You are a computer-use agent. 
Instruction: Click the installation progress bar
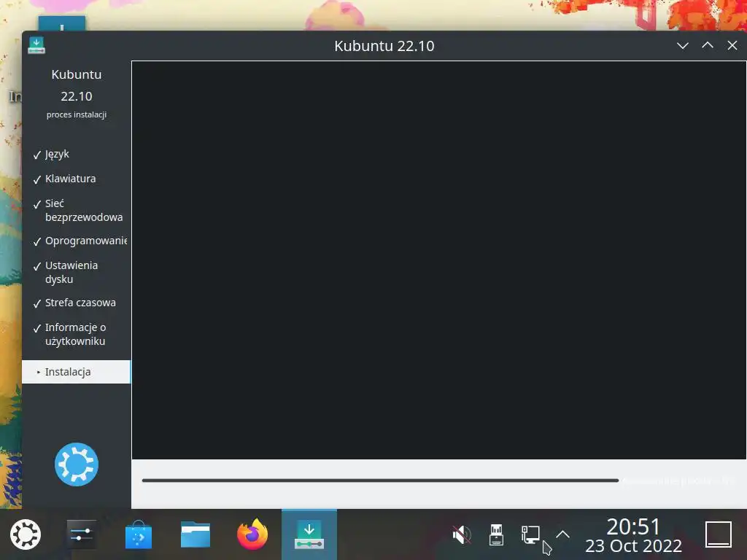click(380, 481)
